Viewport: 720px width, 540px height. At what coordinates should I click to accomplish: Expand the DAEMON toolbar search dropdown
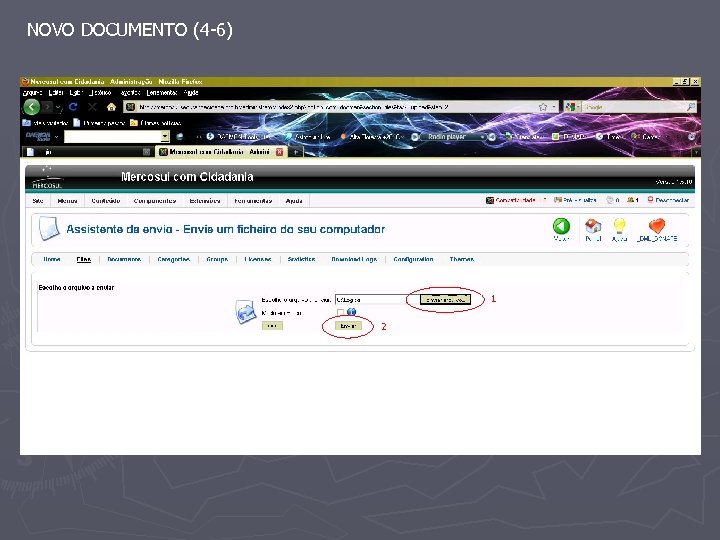point(165,136)
